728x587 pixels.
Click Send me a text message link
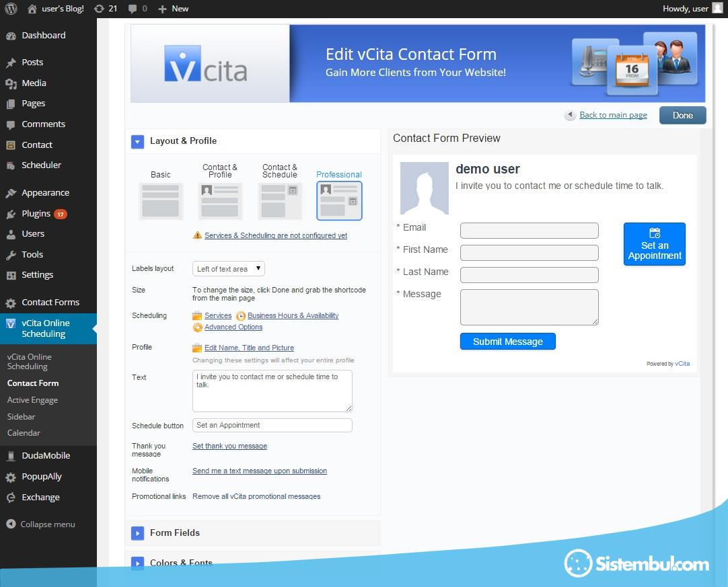point(260,471)
